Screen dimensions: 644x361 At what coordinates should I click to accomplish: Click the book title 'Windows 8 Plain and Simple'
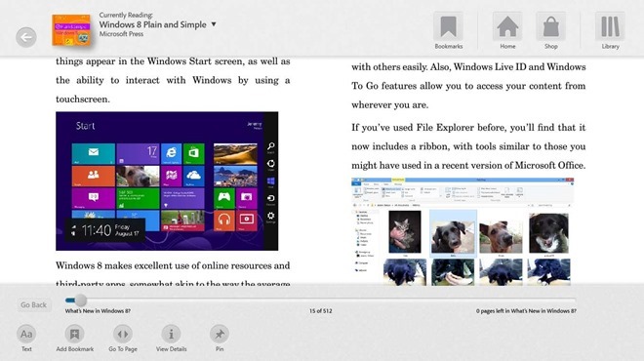tap(153, 24)
